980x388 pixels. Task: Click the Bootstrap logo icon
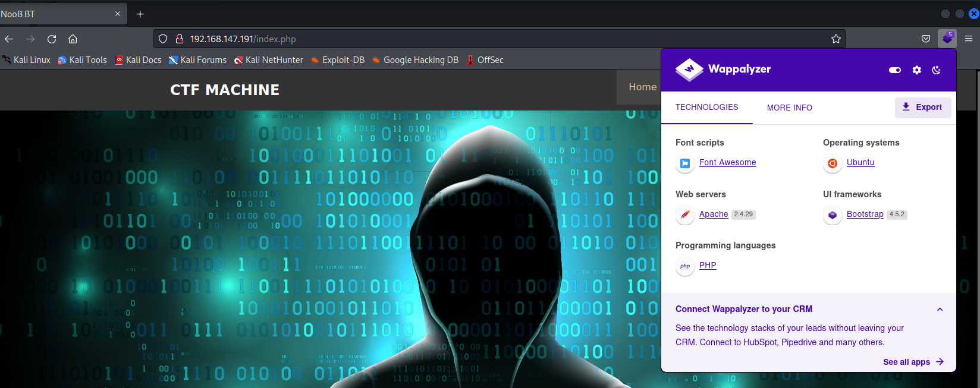(833, 215)
